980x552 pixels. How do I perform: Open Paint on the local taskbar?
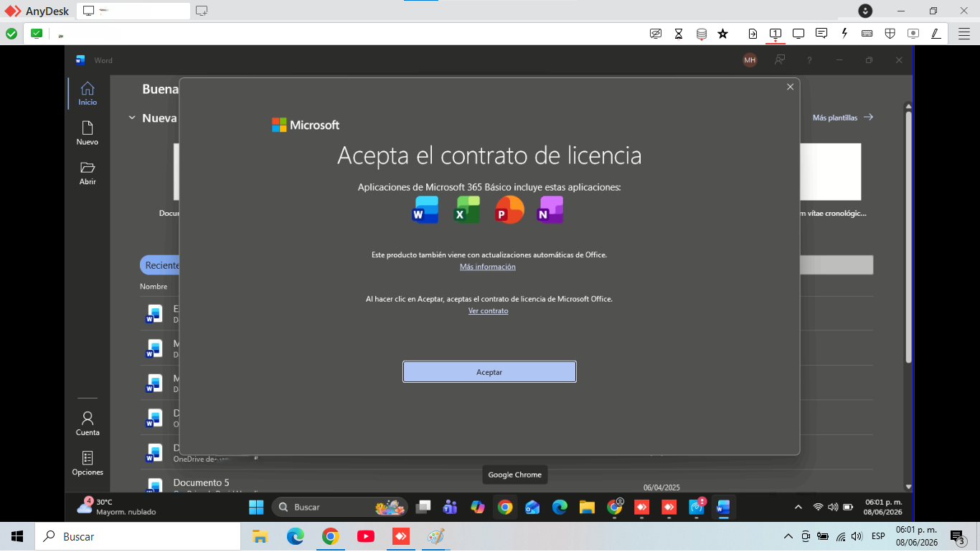435,536
